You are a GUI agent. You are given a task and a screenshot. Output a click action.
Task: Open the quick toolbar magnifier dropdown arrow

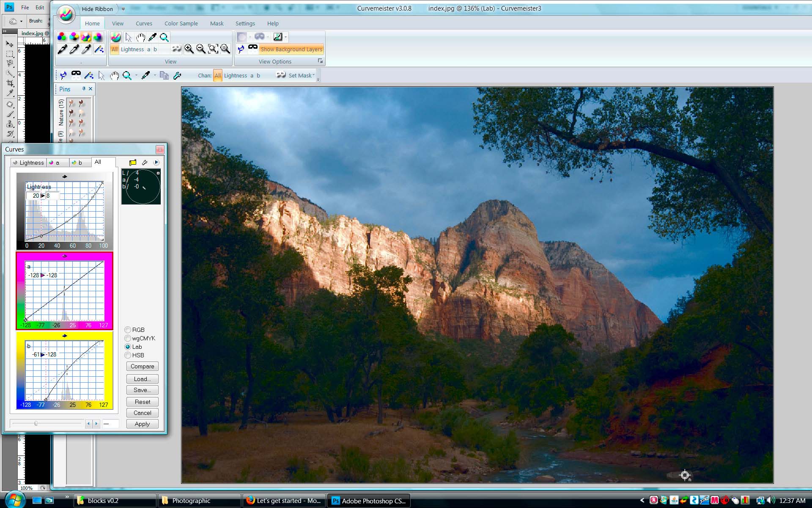tap(136, 75)
